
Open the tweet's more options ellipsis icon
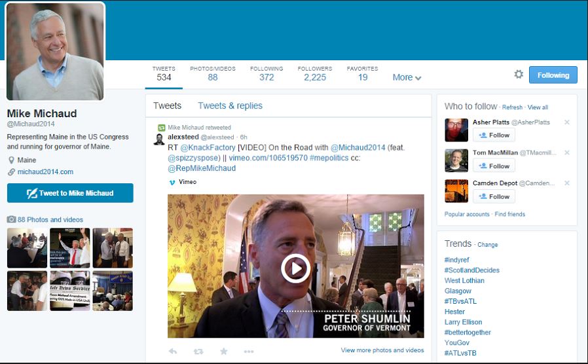(249, 352)
